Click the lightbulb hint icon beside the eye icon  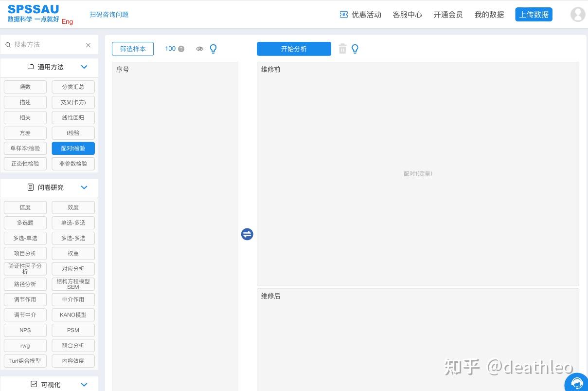coord(213,49)
